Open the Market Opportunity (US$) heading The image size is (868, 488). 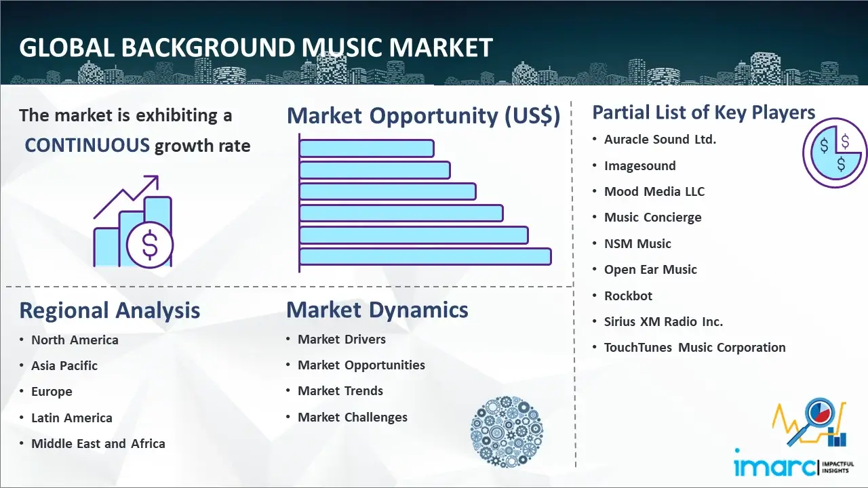[423, 116]
